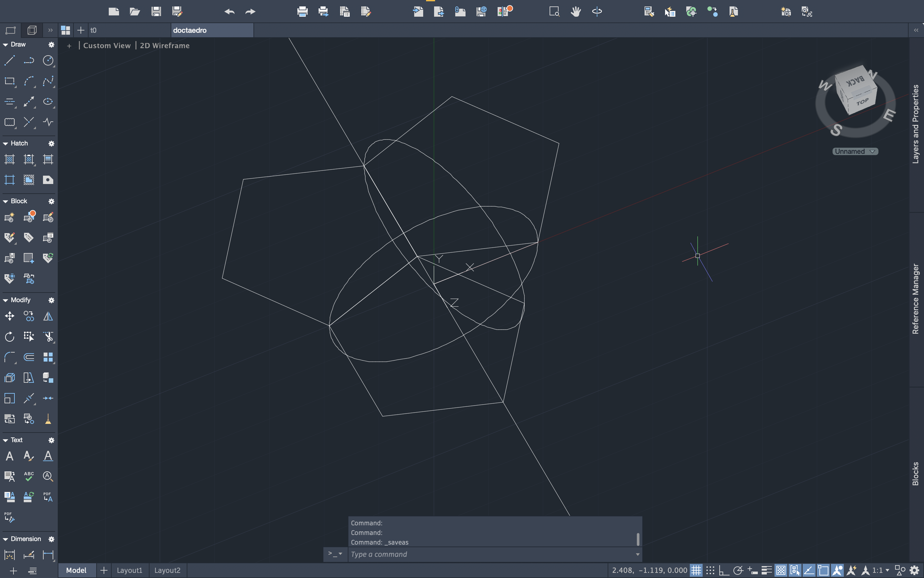Select the Offset modify tool

tap(29, 357)
